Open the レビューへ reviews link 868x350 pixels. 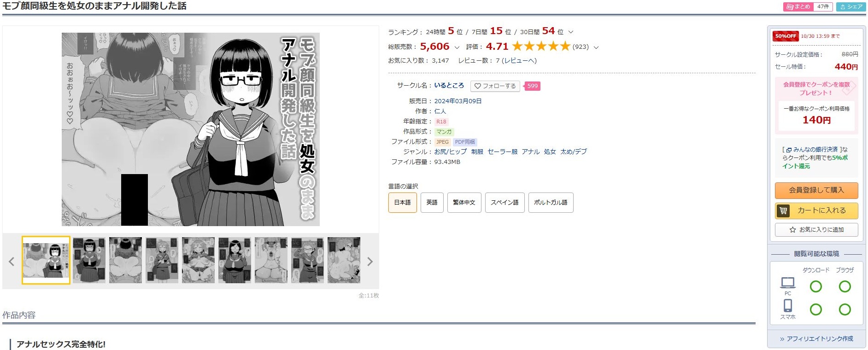519,60
